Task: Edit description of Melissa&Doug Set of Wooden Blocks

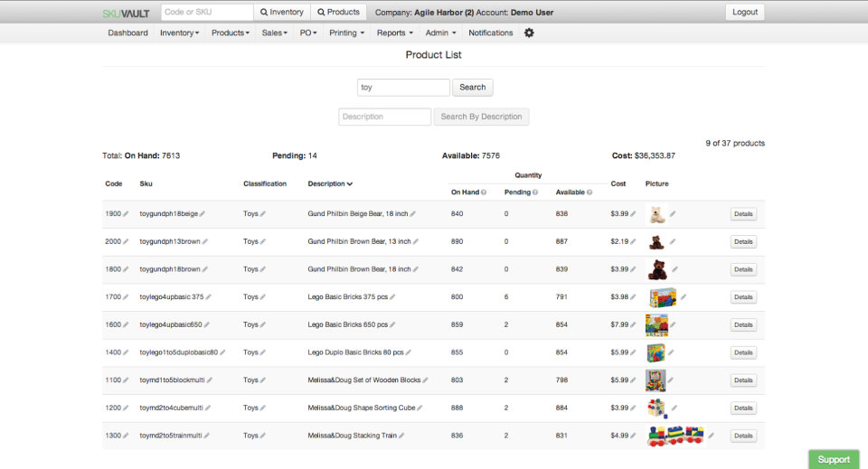Action: click(425, 380)
